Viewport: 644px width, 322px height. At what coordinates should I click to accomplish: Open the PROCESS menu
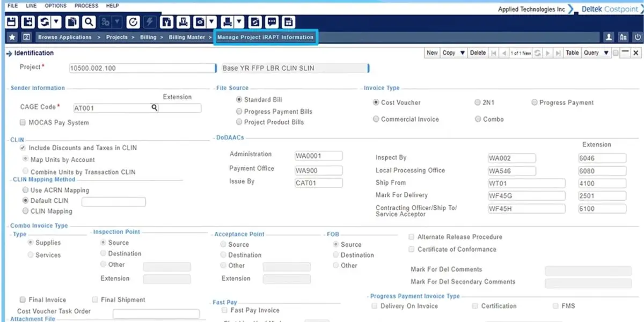click(86, 6)
